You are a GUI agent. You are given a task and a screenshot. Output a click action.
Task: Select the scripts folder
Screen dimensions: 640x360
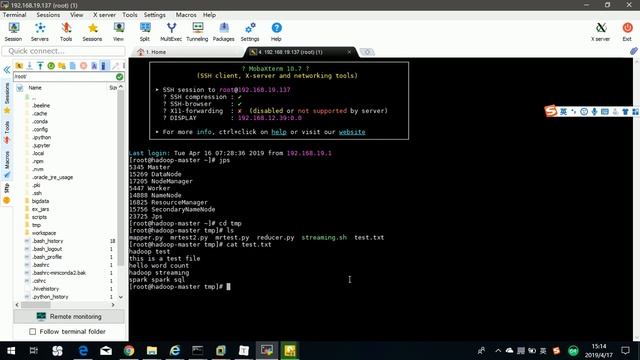pos(39,217)
